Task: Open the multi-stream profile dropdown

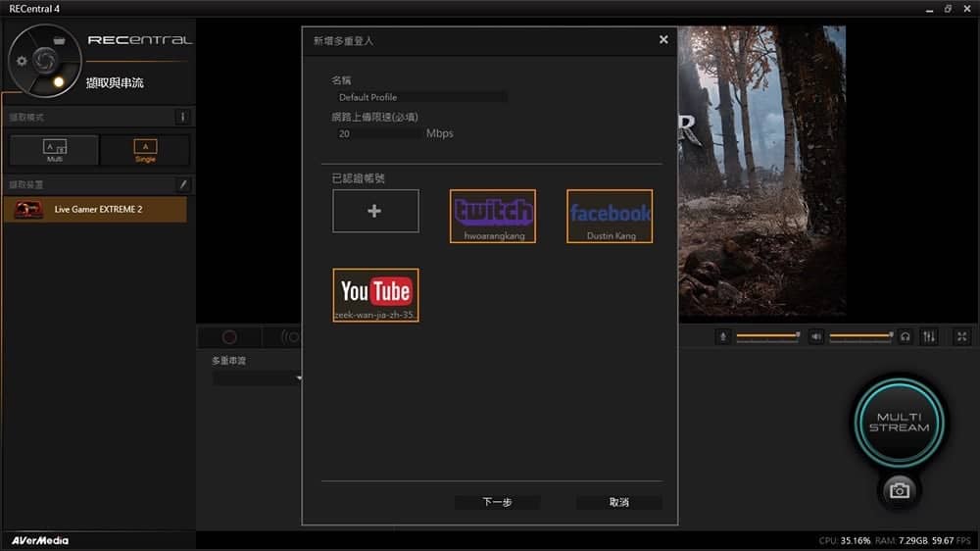Action: click(x=258, y=378)
